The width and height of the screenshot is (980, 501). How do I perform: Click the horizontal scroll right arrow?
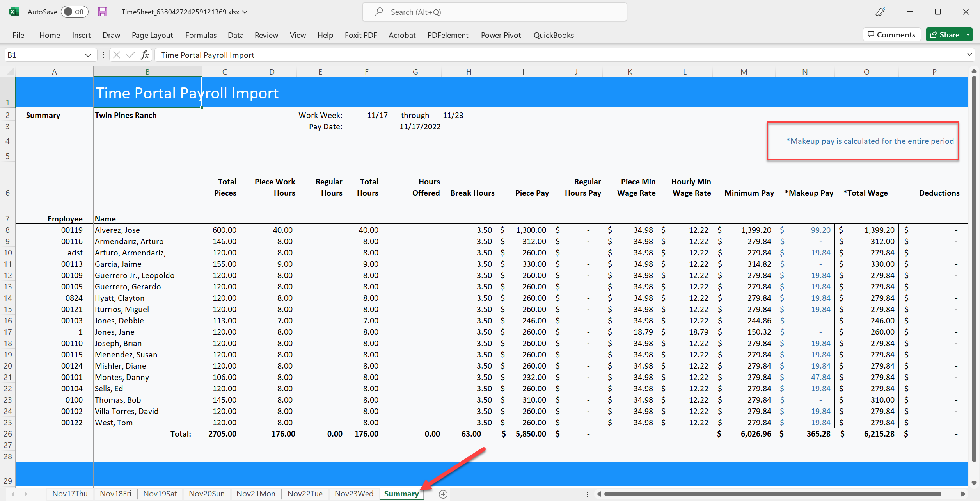963,494
